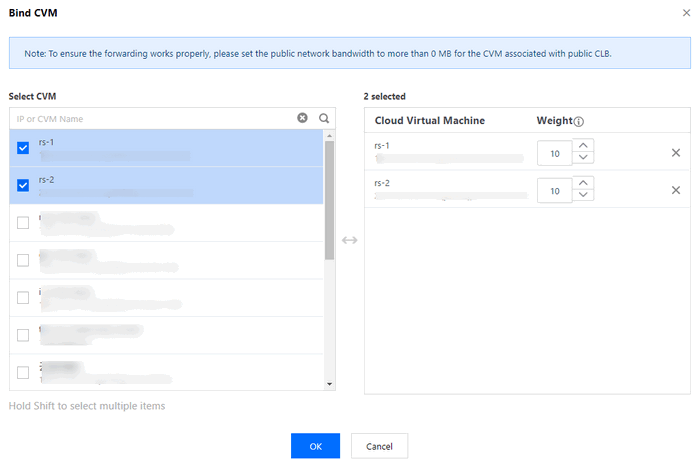Decrease the rs-2 weight value

[x=585, y=196]
